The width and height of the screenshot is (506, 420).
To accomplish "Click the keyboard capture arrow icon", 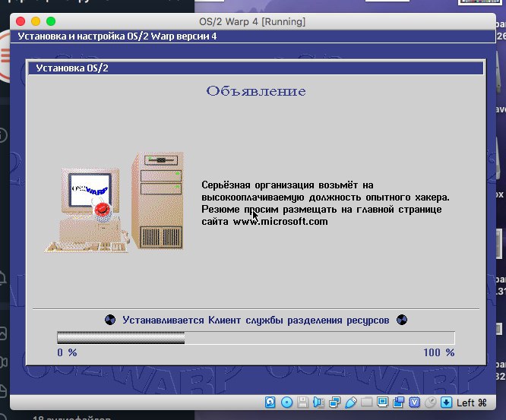I will (x=446, y=403).
